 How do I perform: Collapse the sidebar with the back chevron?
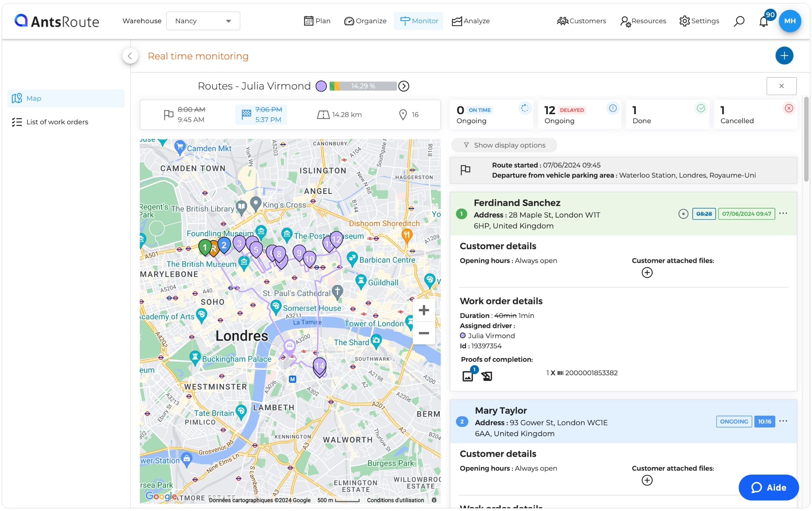click(x=130, y=56)
